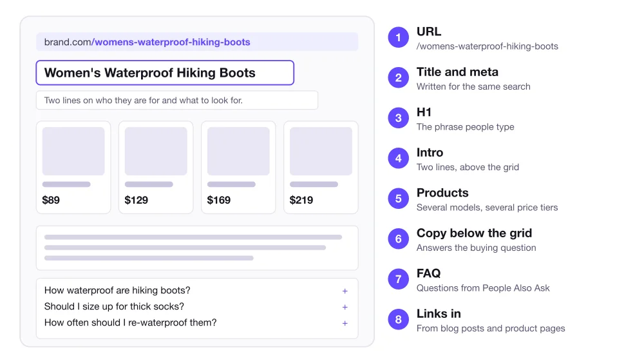Click the 'Title and meta' legend heading
The height and width of the screenshot is (363, 644).
click(x=457, y=72)
